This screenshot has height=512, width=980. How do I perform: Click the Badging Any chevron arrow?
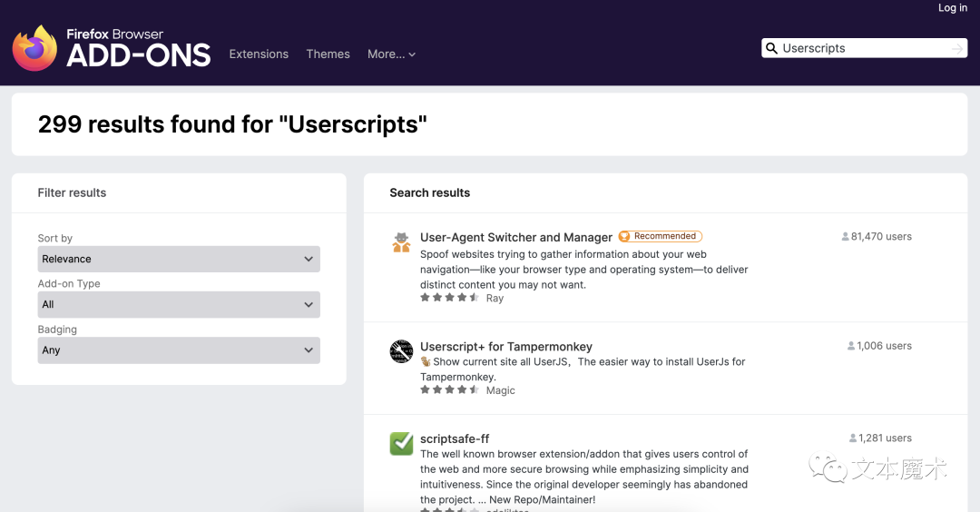pyautogui.click(x=309, y=350)
